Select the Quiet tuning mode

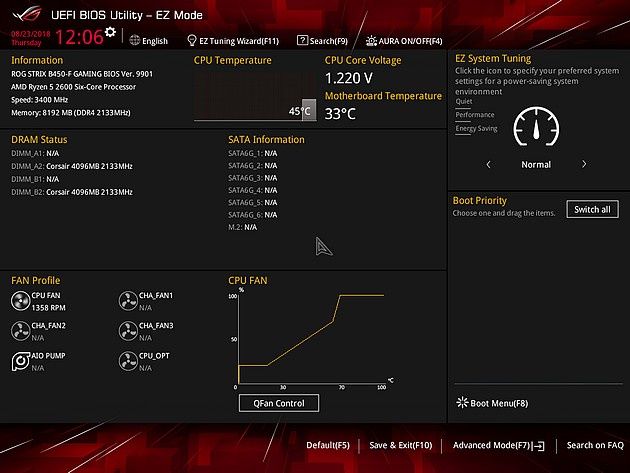pyautogui.click(x=464, y=101)
